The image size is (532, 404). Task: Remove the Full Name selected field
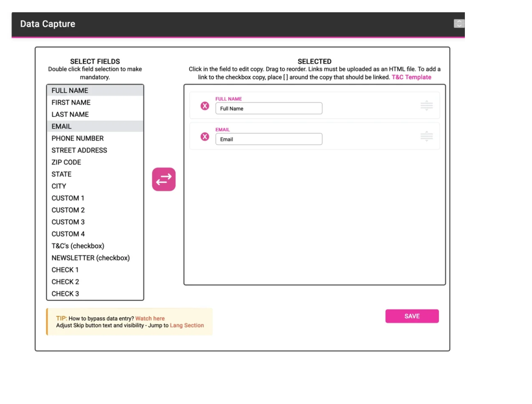205,106
